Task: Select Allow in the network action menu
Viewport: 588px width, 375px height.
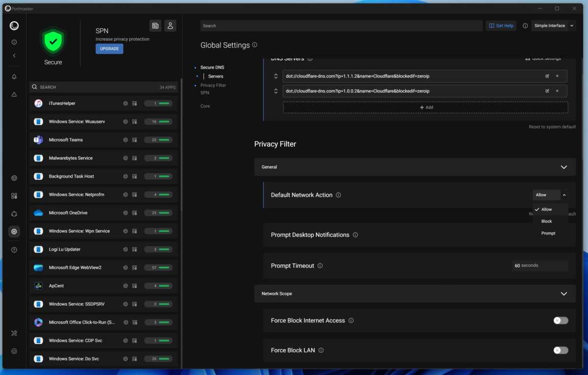Action: point(550,210)
